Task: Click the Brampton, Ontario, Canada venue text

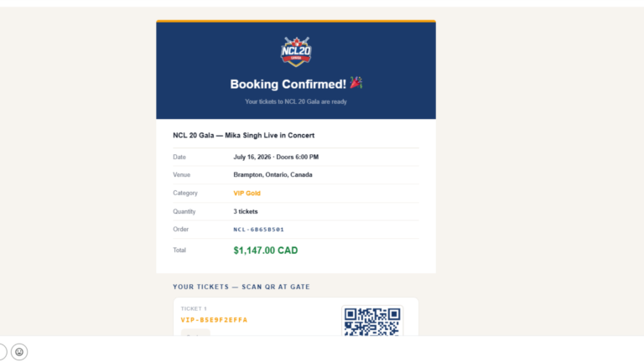Action: 273,174
